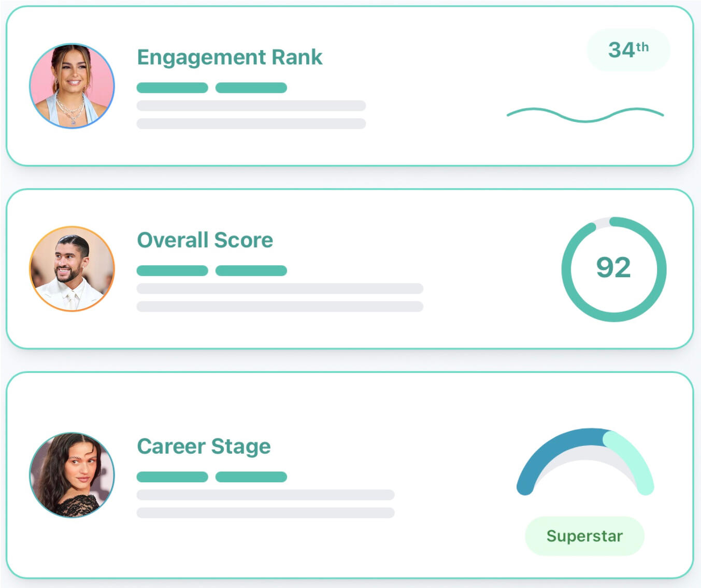Click second green pill under Career Stage

[251, 477]
